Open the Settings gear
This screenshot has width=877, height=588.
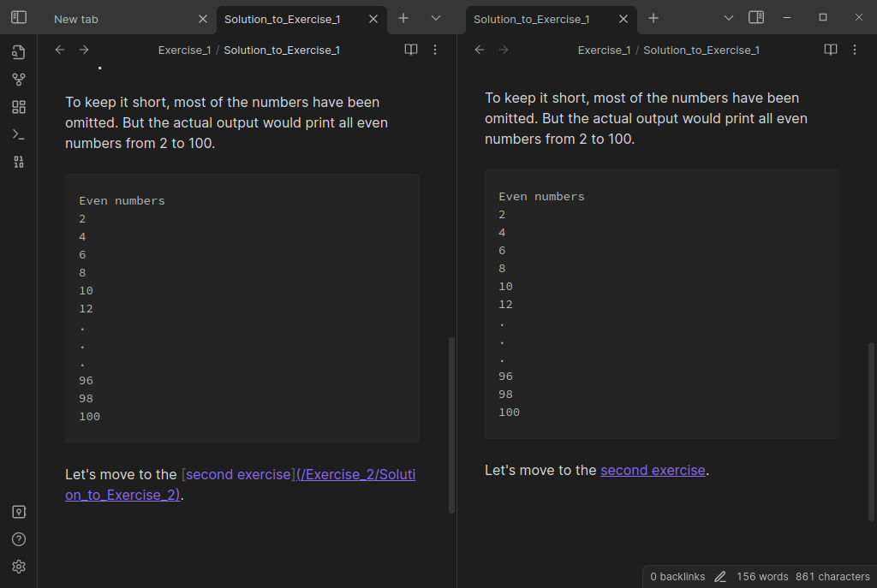coord(18,566)
